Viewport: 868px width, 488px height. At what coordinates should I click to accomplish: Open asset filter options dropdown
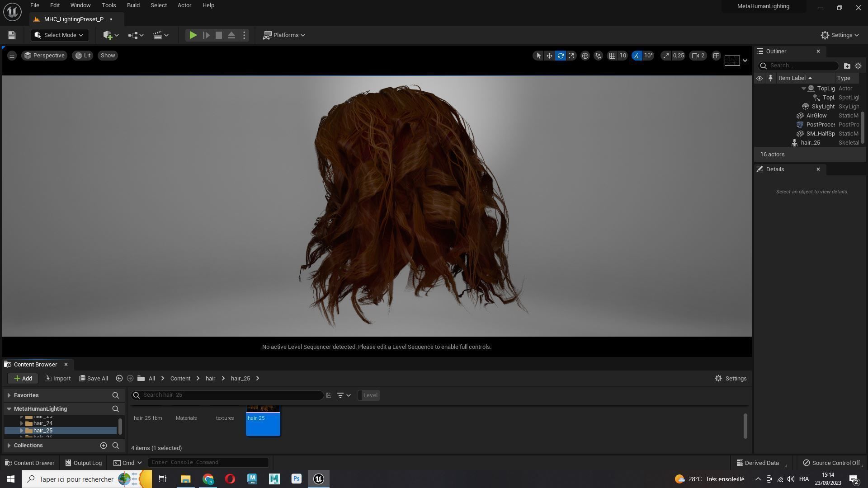(344, 395)
